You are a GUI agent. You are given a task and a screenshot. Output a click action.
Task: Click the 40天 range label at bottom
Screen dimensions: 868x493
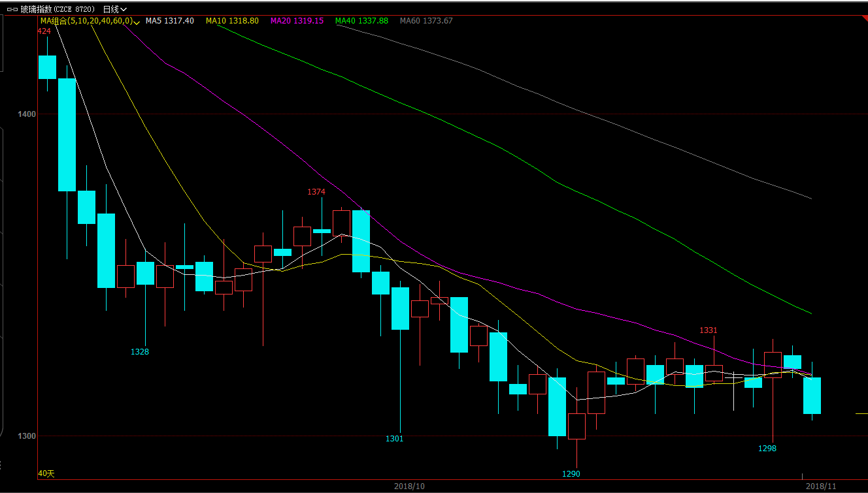tap(46, 473)
